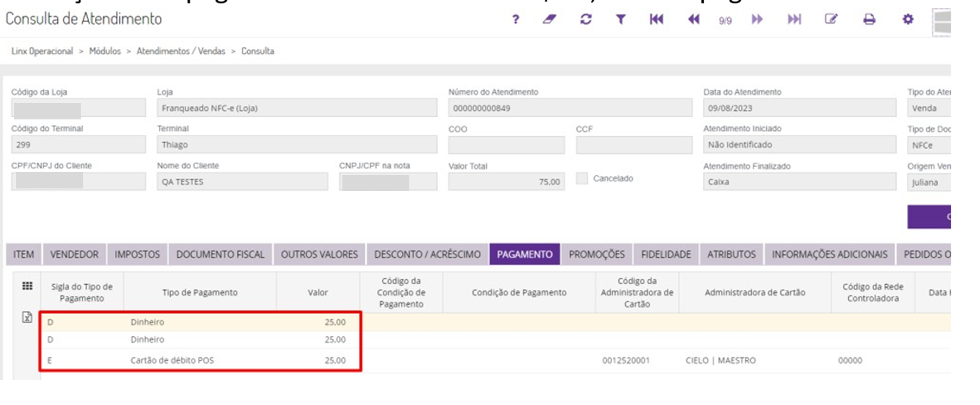Export payments with the spreadsheet icon

(x=27, y=317)
